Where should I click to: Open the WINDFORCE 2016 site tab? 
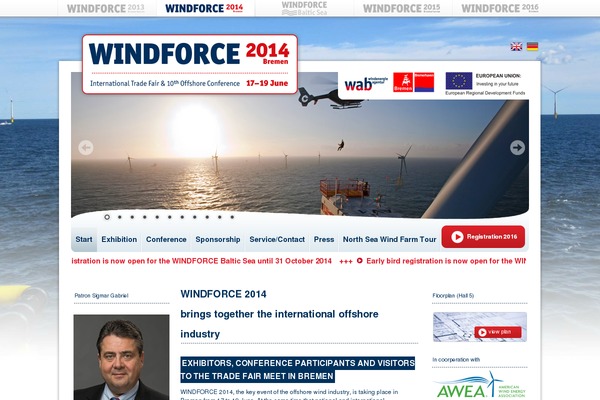coord(500,8)
